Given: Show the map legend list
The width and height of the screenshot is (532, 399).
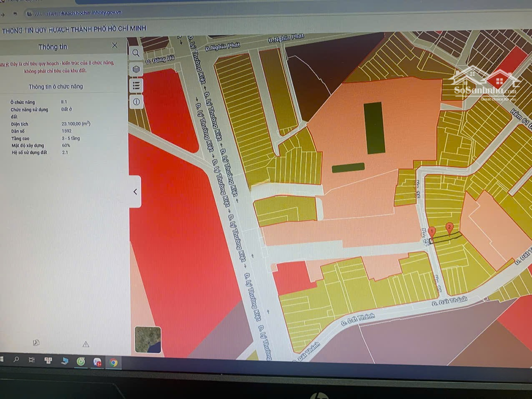Looking at the screenshot, I should coord(136,86).
